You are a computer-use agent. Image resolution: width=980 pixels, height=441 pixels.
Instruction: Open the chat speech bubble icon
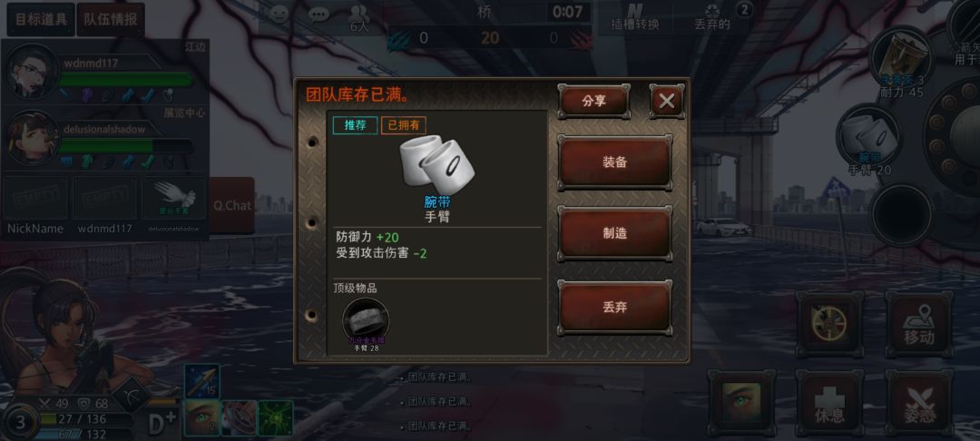pyautogui.click(x=318, y=15)
